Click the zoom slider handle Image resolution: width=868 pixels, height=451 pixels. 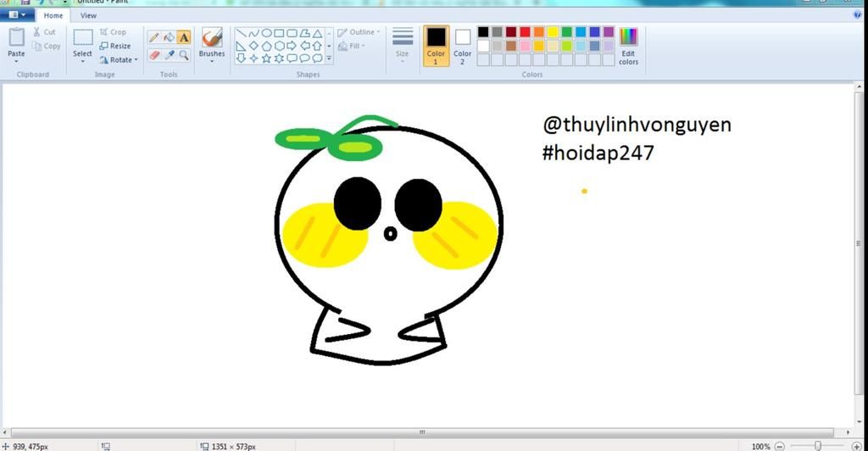(x=818, y=446)
